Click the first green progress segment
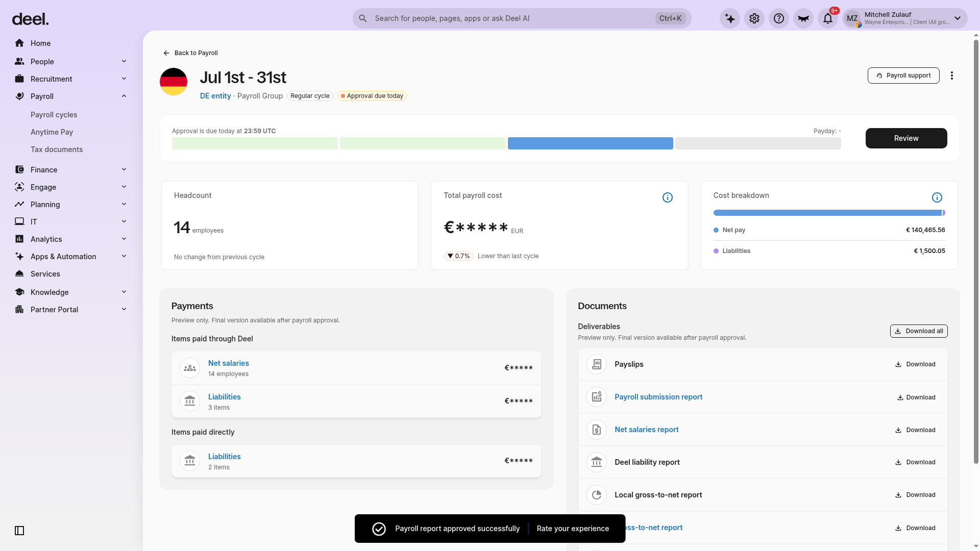 coord(255,143)
